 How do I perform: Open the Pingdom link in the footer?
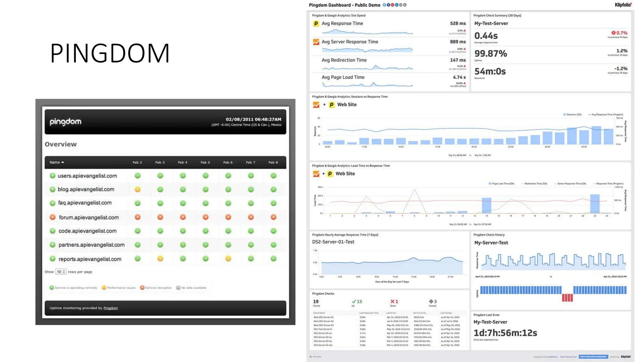(x=110, y=308)
